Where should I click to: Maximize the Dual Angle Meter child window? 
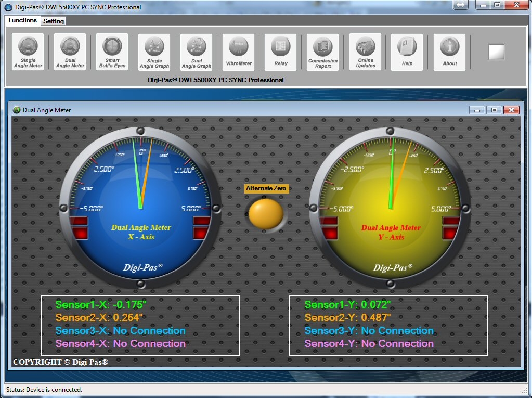coord(494,110)
